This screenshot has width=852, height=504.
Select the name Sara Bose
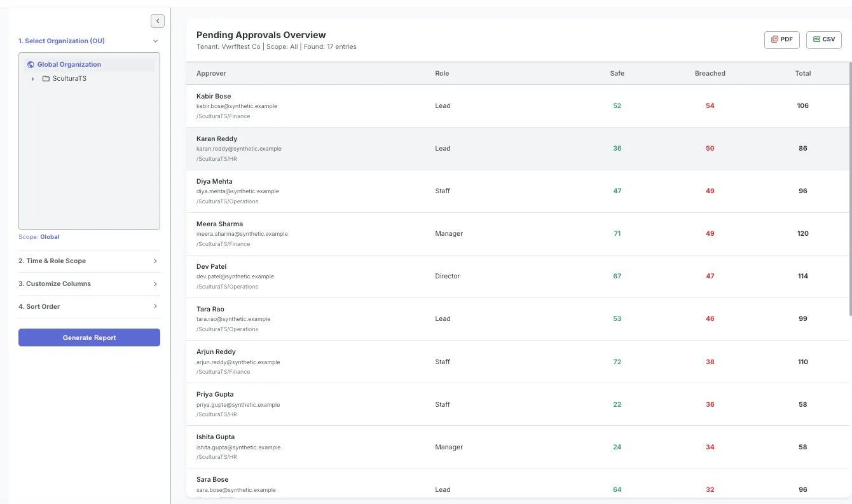click(x=212, y=480)
